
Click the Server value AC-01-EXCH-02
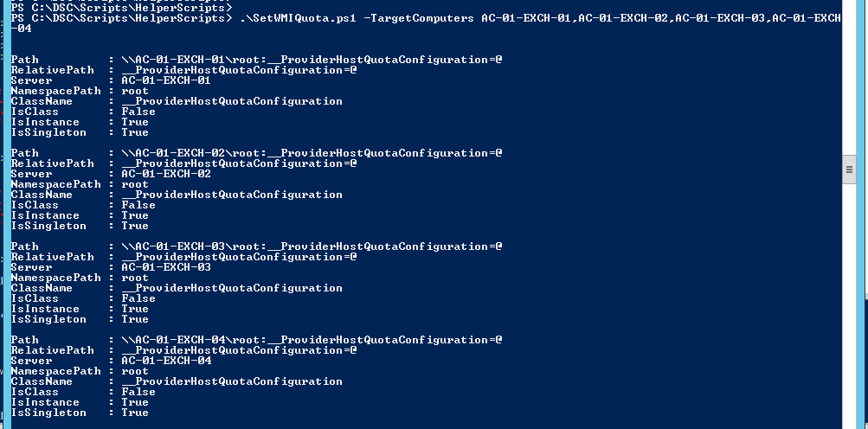166,174
